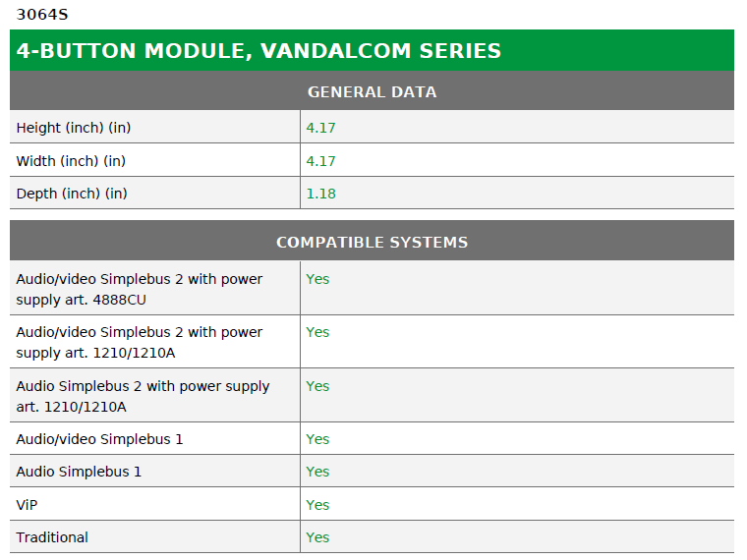
Task: Select the Compatible Systems section header
Action: (x=372, y=242)
